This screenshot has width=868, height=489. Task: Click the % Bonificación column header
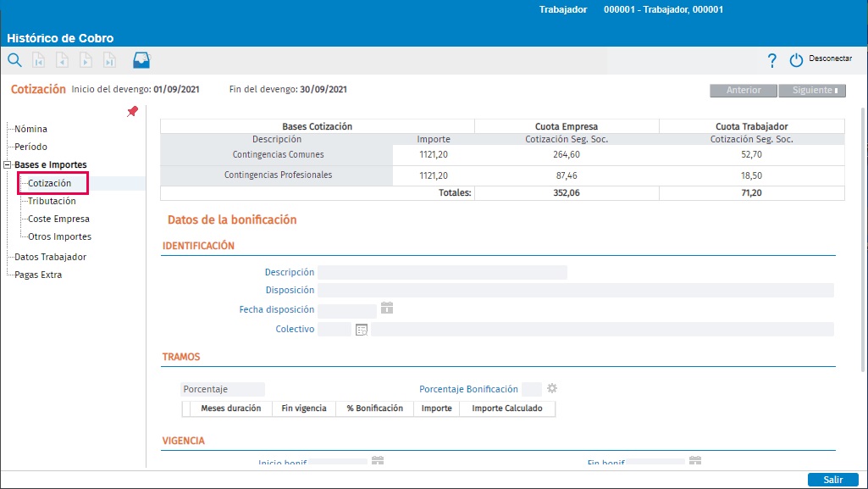(x=375, y=408)
